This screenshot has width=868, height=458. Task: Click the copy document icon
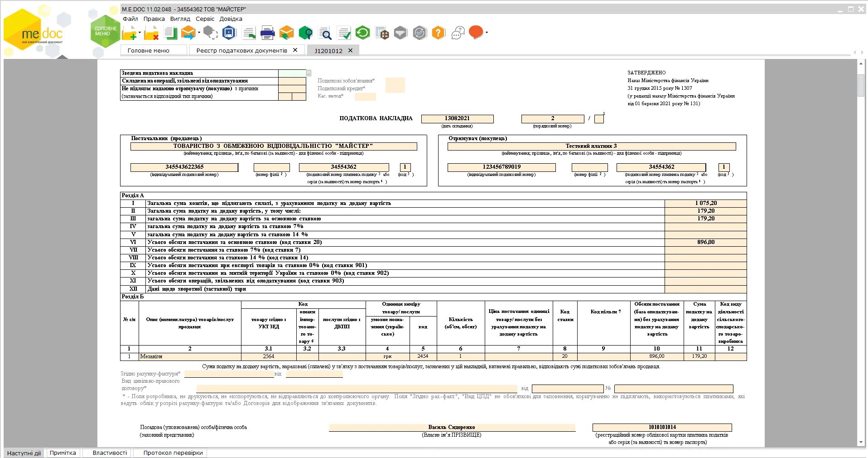pyautogui.click(x=171, y=33)
